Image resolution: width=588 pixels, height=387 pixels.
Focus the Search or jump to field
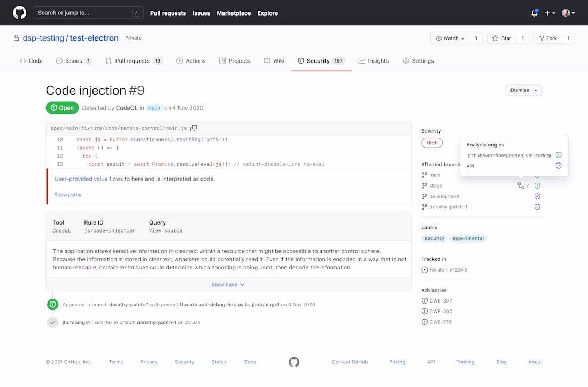tap(88, 13)
